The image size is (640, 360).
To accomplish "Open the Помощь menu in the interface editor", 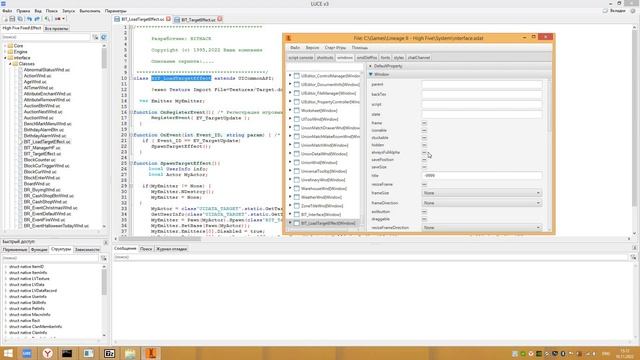I will 360,48.
